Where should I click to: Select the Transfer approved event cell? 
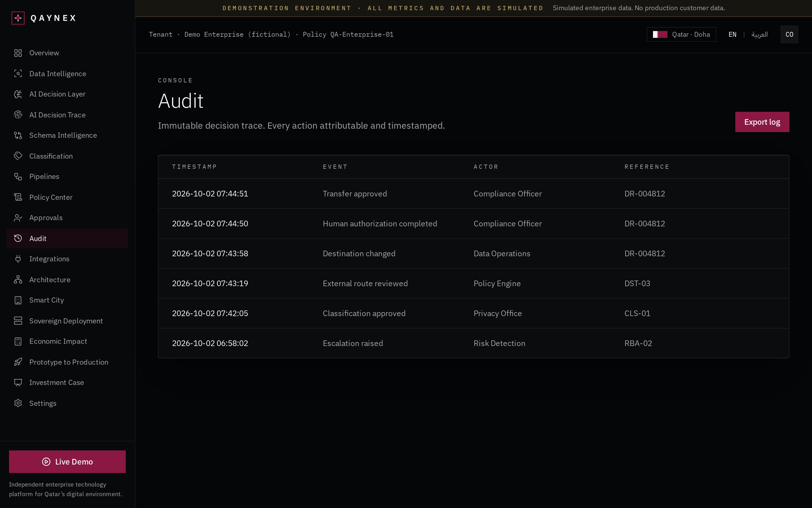(x=355, y=194)
